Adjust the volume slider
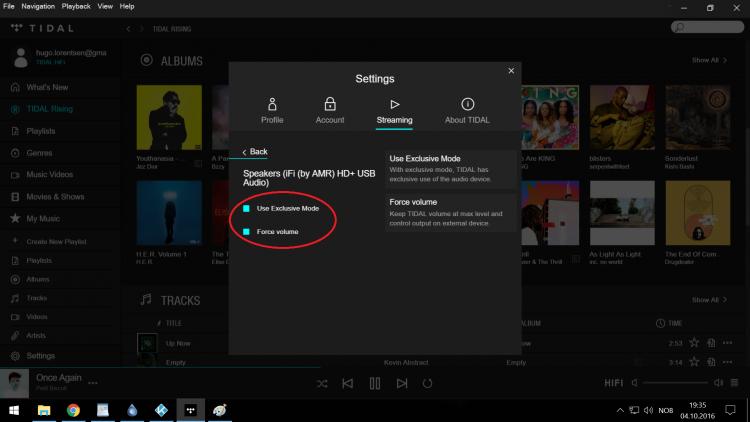 pos(675,383)
